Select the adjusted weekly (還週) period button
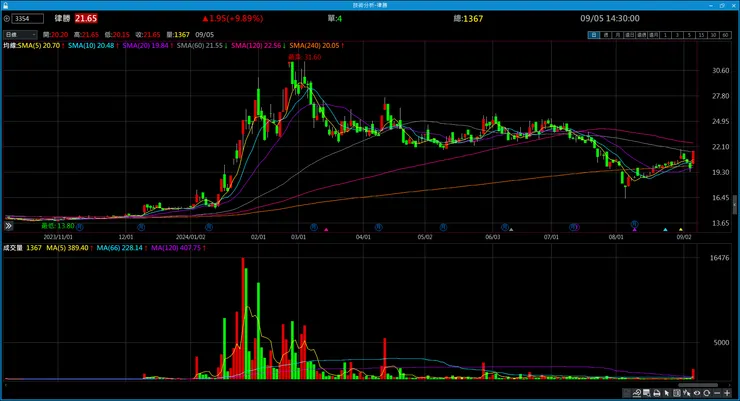Image resolution: width=740 pixels, height=401 pixels. tap(641, 35)
